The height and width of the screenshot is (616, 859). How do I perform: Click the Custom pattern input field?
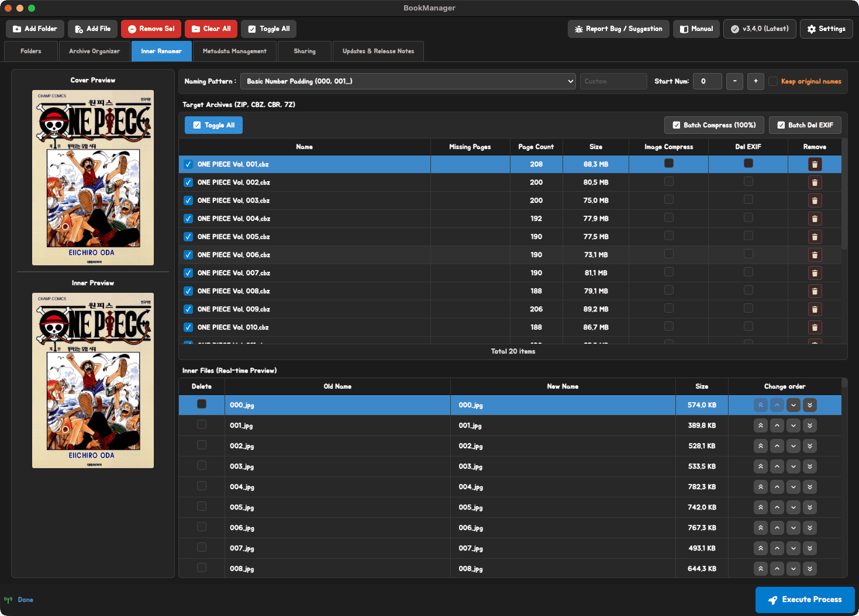point(613,81)
